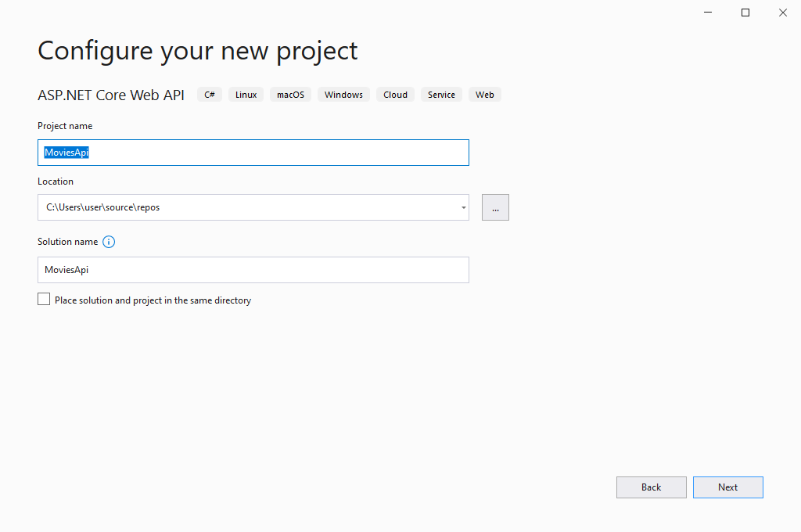801x532 pixels.
Task: Expand the repos location combo box
Action: click(462, 207)
